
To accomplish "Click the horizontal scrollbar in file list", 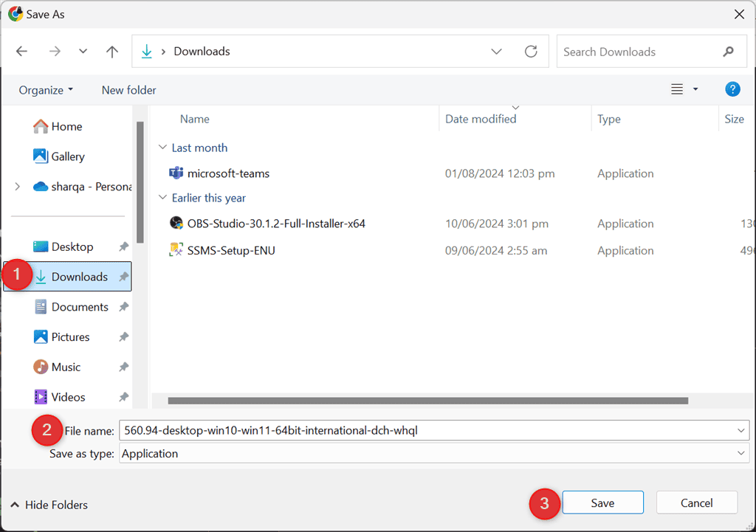I will (428, 401).
